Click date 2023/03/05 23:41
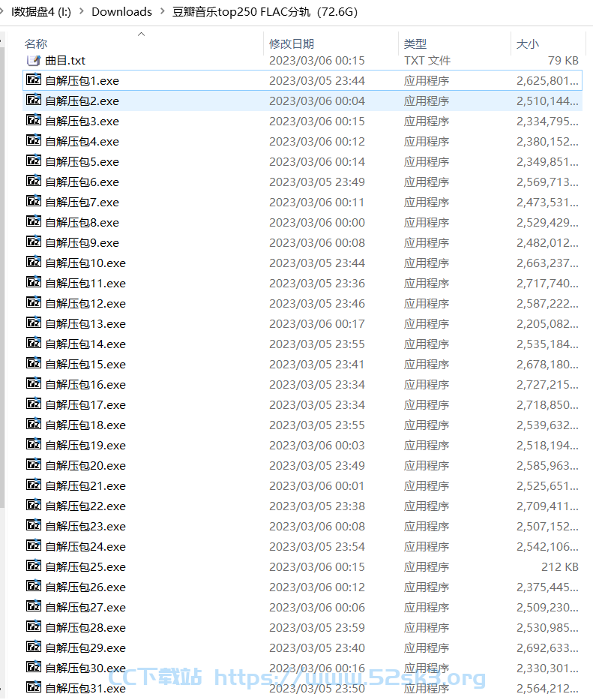This screenshot has width=593, height=700. [x=317, y=365]
